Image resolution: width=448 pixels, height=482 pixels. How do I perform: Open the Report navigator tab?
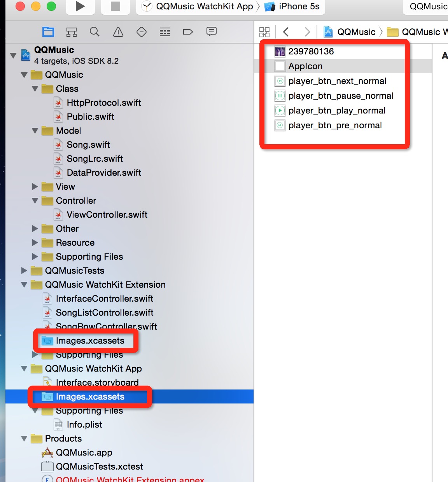click(212, 32)
